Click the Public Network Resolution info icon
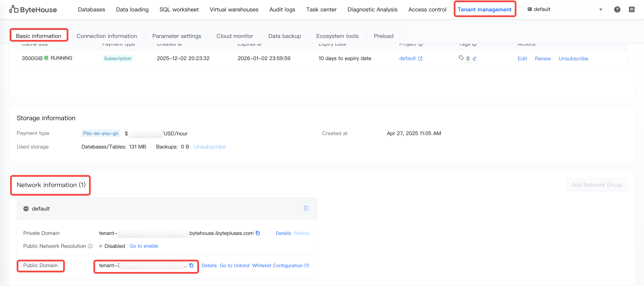Image resolution: width=644 pixels, height=286 pixels. (90, 246)
